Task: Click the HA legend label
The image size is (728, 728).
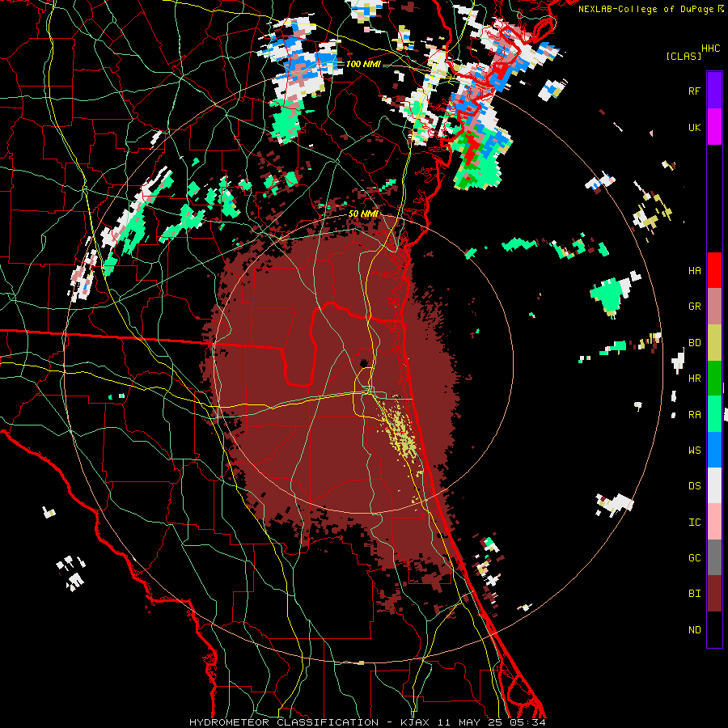Action: (x=694, y=270)
